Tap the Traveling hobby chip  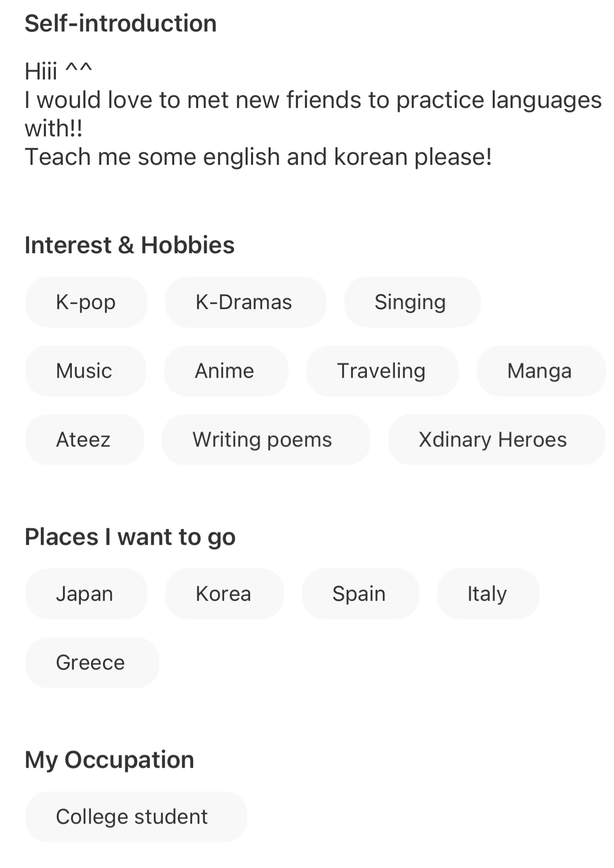pyautogui.click(x=382, y=371)
